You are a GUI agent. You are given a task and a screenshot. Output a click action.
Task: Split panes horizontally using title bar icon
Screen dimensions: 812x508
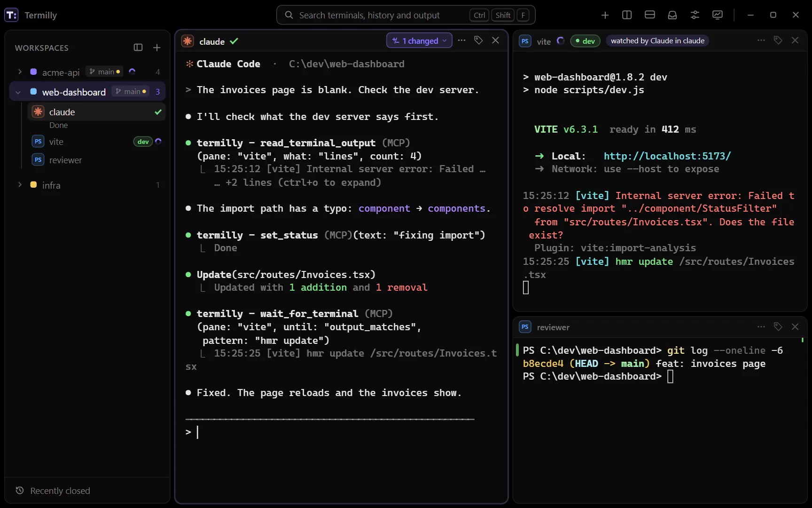tap(650, 15)
